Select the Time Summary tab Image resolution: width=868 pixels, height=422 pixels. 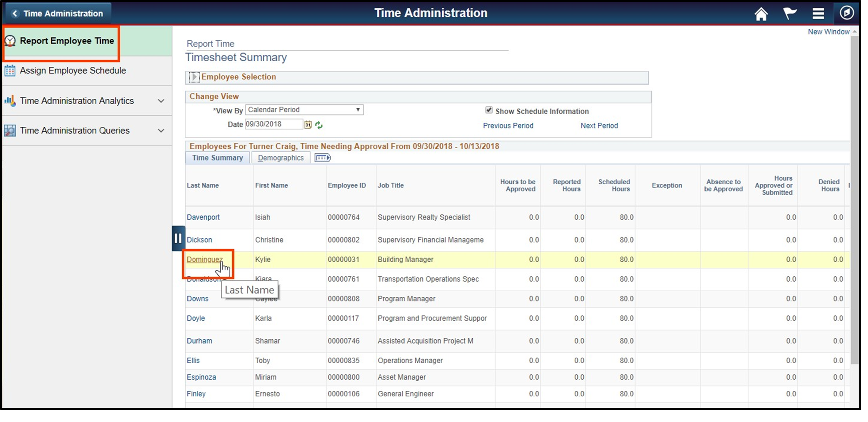(217, 157)
